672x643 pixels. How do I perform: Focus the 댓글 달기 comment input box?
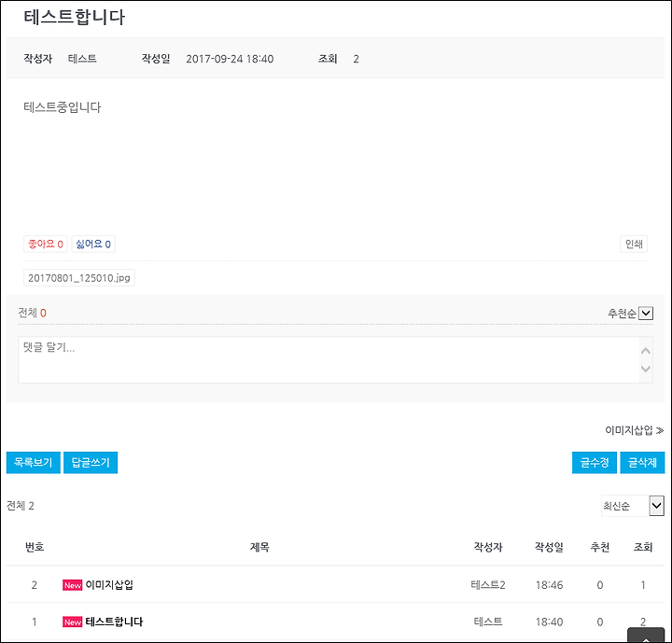pos(329,359)
